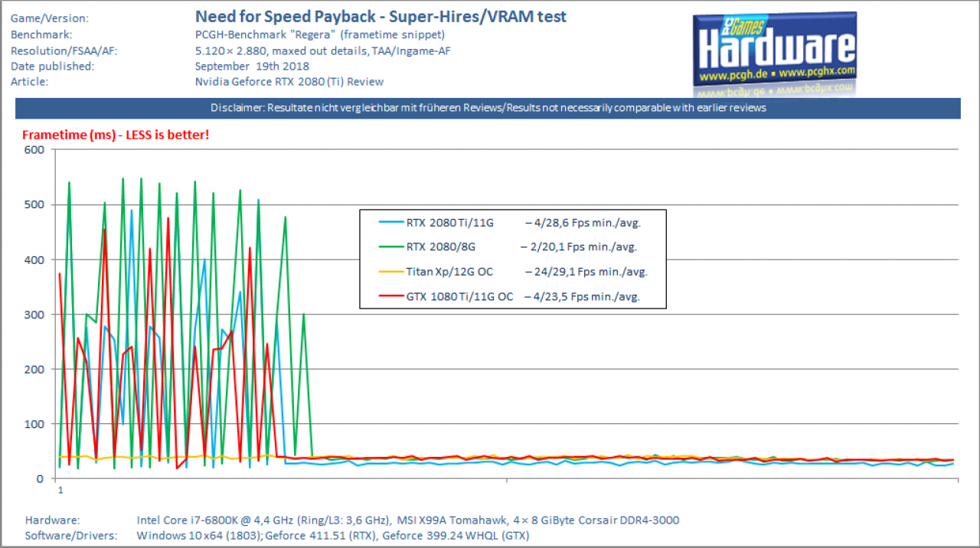Image resolution: width=980 pixels, height=548 pixels.
Task: Click the 0 y-axis label
Action: (x=41, y=479)
